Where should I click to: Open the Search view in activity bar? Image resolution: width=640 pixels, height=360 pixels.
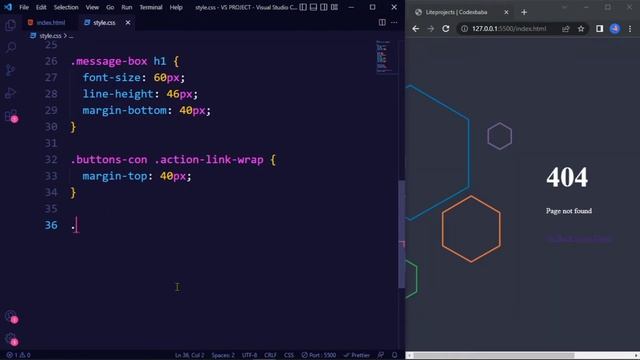11,47
